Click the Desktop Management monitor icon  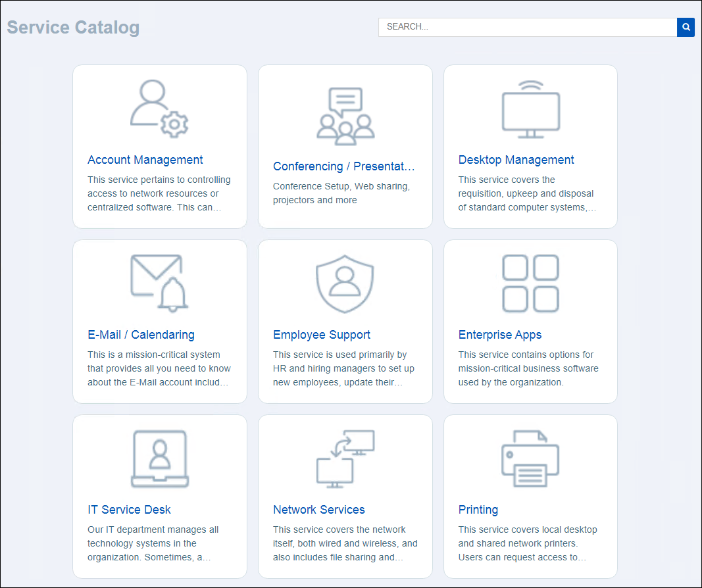point(530,109)
